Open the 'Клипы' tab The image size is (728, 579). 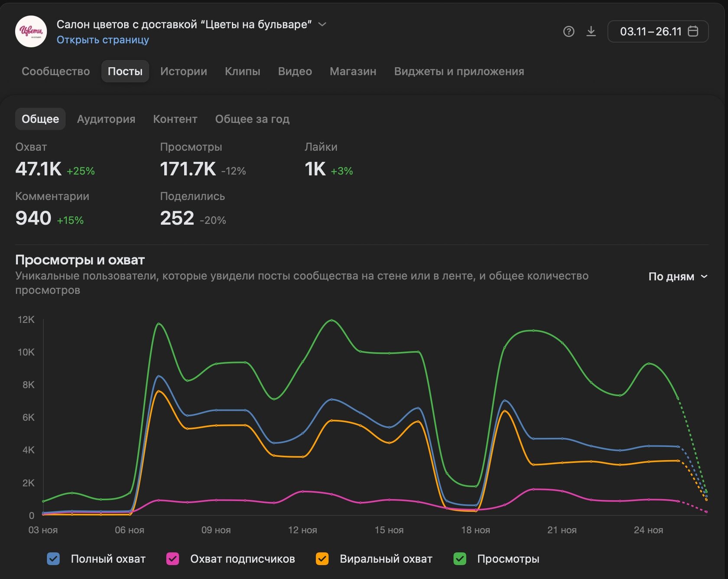[242, 72]
